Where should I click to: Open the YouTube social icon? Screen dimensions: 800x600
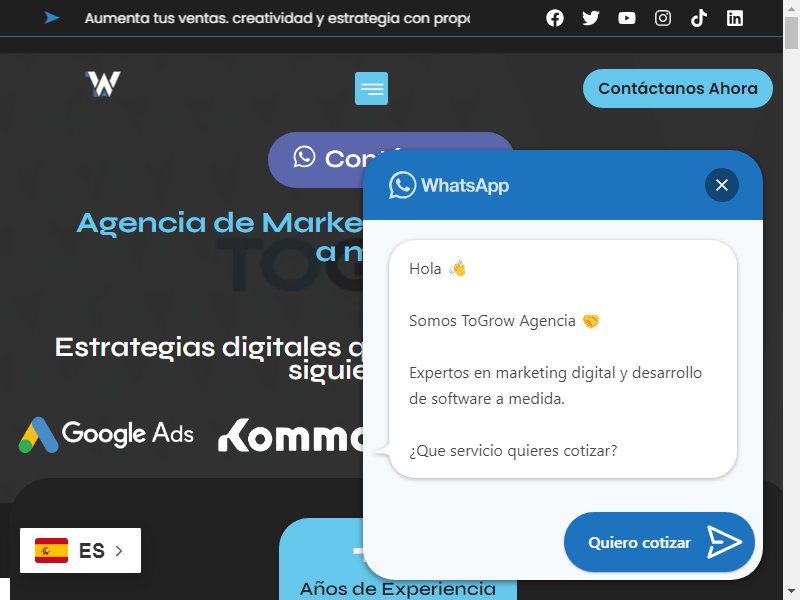[x=627, y=18]
